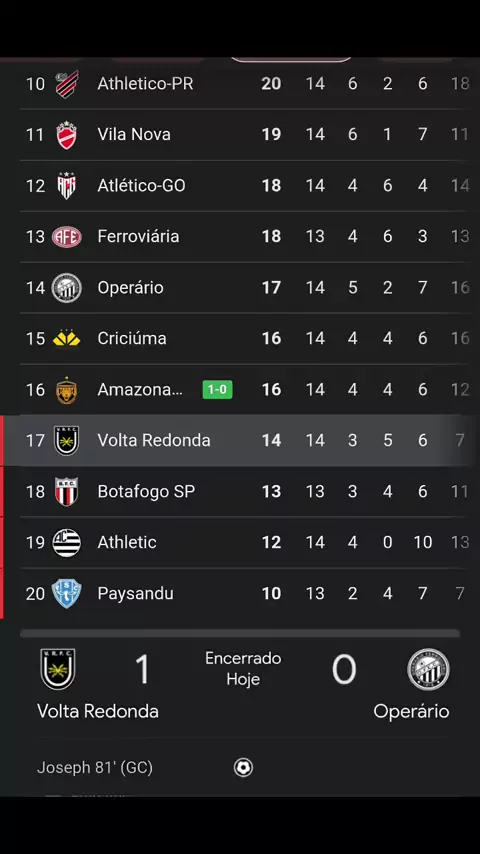
Task: Open Criciúma team name in standings
Action: coord(132,338)
